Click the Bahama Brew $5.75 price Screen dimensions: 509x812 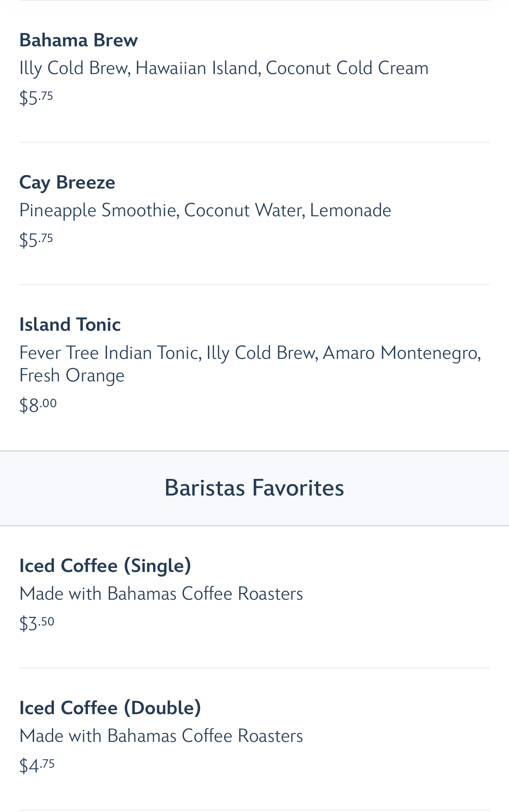click(36, 97)
